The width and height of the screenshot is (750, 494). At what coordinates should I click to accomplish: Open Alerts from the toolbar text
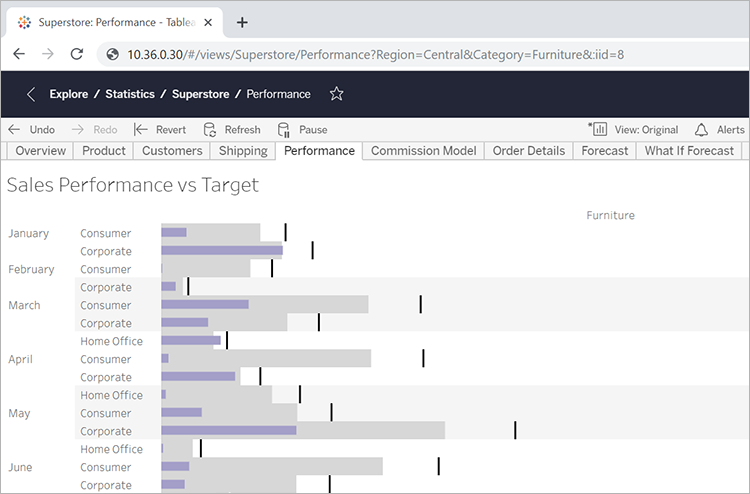click(x=730, y=130)
